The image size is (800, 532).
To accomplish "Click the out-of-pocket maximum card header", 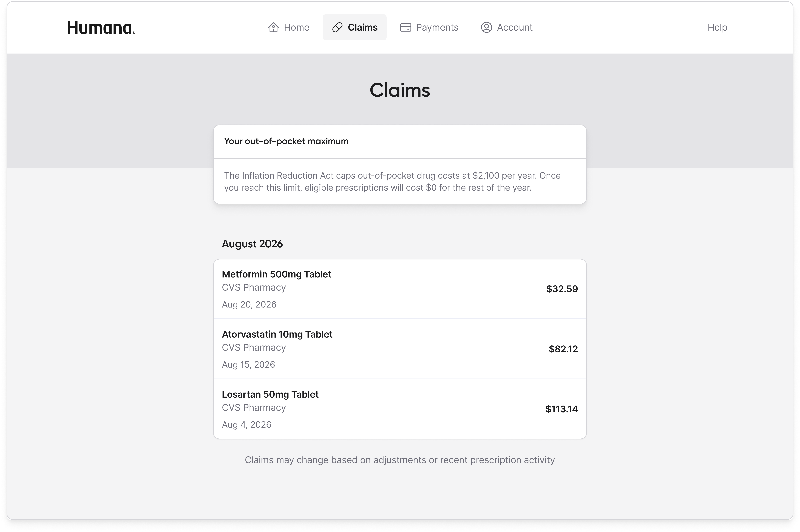I will [286, 141].
